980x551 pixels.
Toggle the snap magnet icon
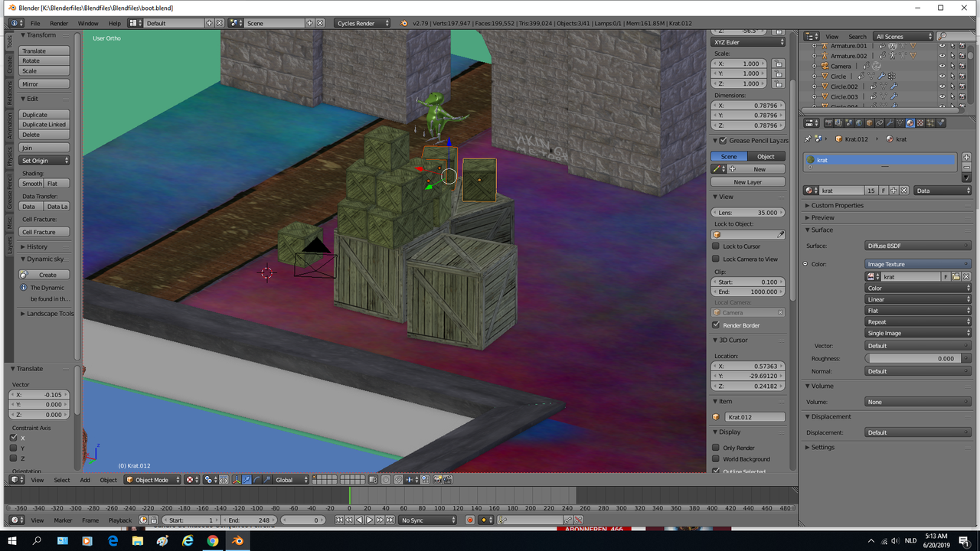398,480
